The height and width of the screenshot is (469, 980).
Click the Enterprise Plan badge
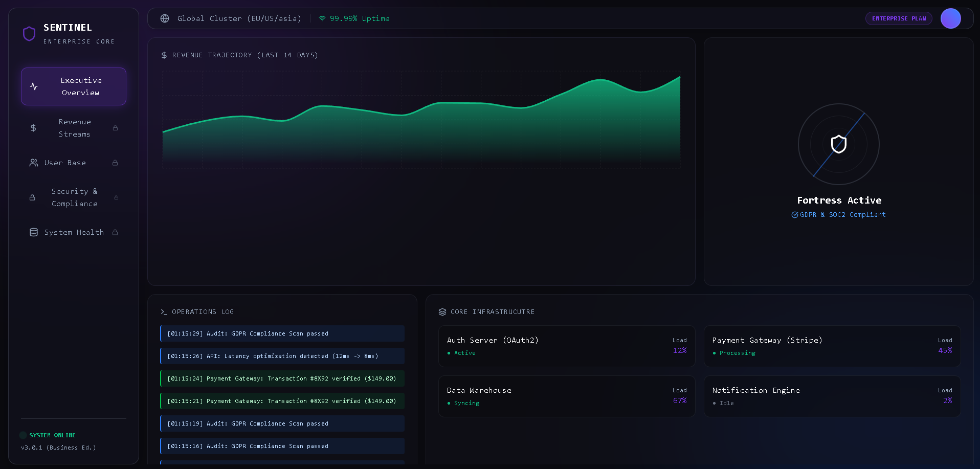coord(899,18)
